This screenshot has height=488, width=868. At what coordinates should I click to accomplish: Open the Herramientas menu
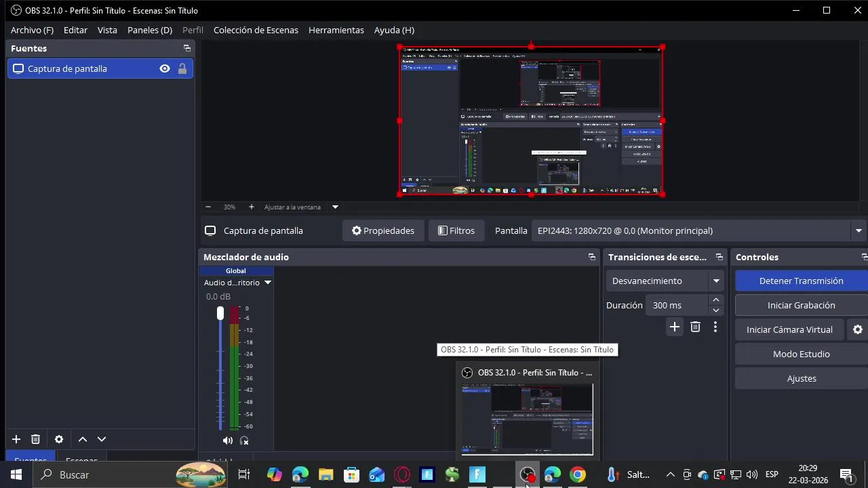pyautogui.click(x=336, y=30)
